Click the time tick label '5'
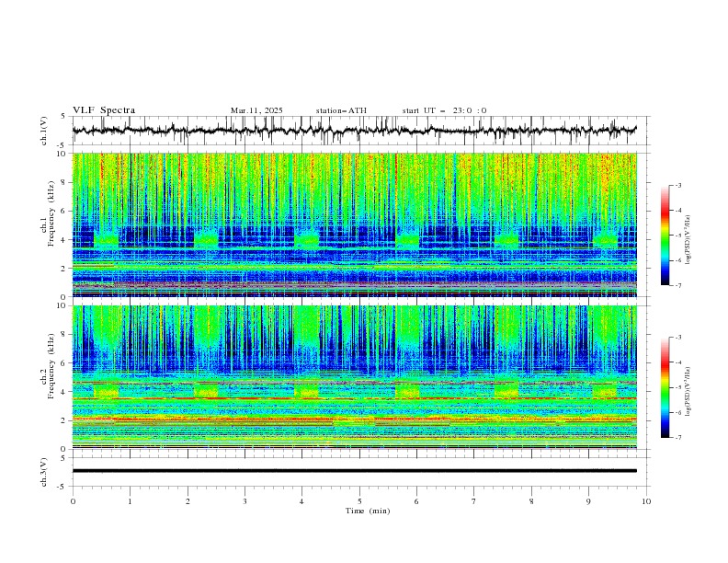 pos(359,501)
